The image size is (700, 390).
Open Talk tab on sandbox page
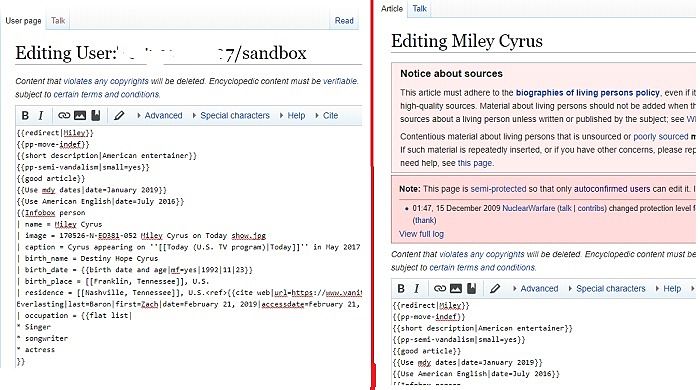(58, 21)
